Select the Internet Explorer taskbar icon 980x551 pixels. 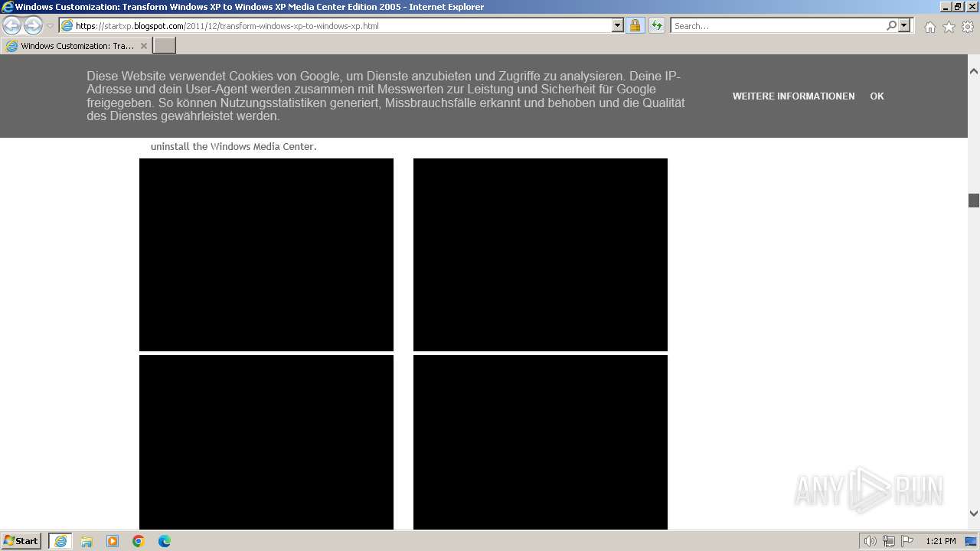point(60,541)
